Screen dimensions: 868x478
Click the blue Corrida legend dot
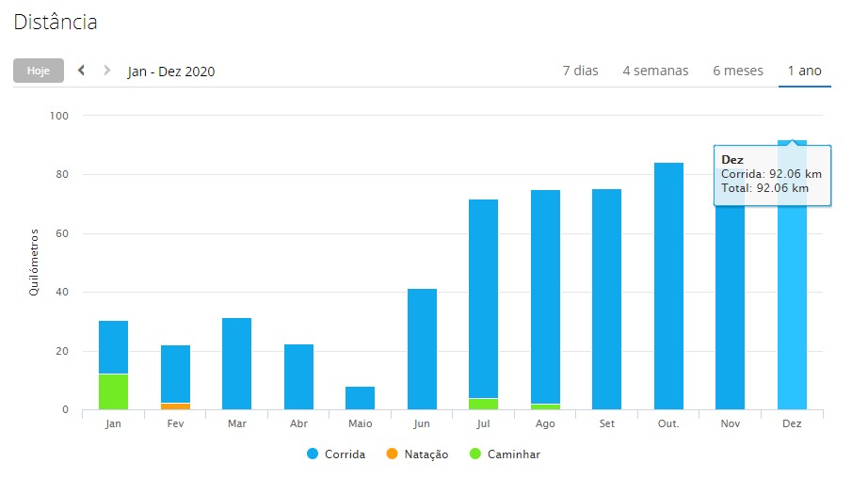tap(313, 454)
